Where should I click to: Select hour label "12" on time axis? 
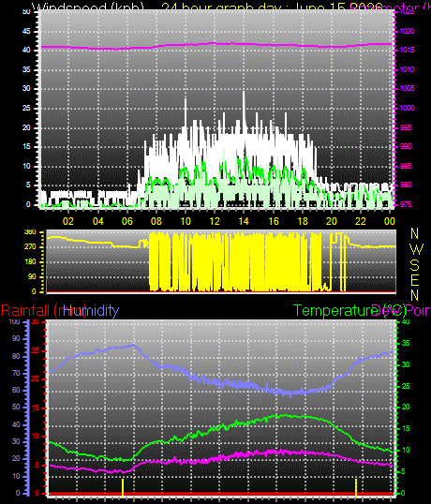(215, 221)
